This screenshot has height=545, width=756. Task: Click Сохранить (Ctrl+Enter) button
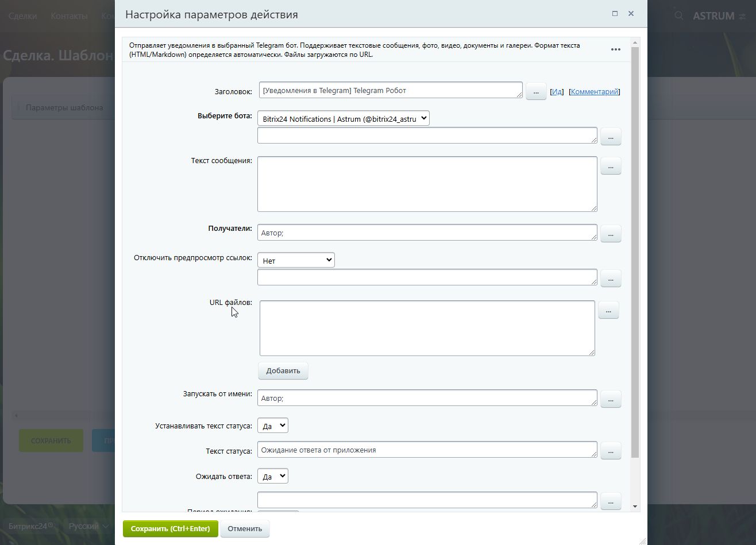pyautogui.click(x=170, y=529)
